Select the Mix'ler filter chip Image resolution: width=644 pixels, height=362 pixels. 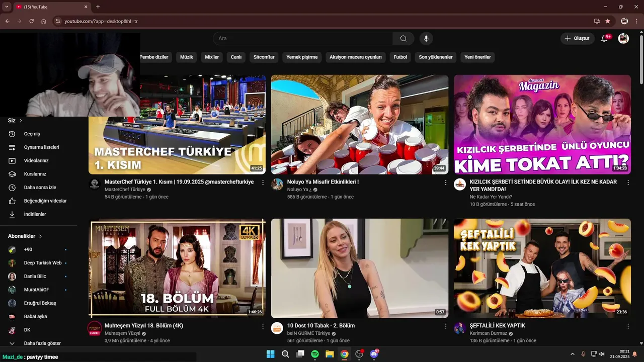(x=212, y=57)
